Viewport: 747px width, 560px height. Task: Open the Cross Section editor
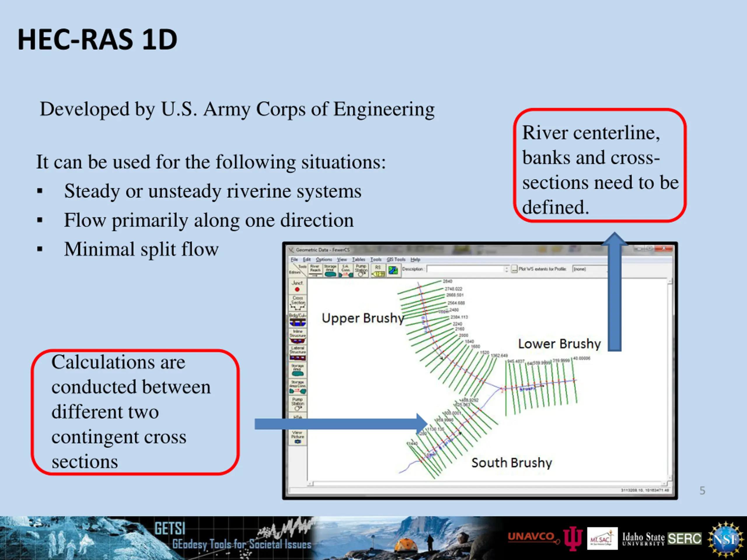pos(298,303)
